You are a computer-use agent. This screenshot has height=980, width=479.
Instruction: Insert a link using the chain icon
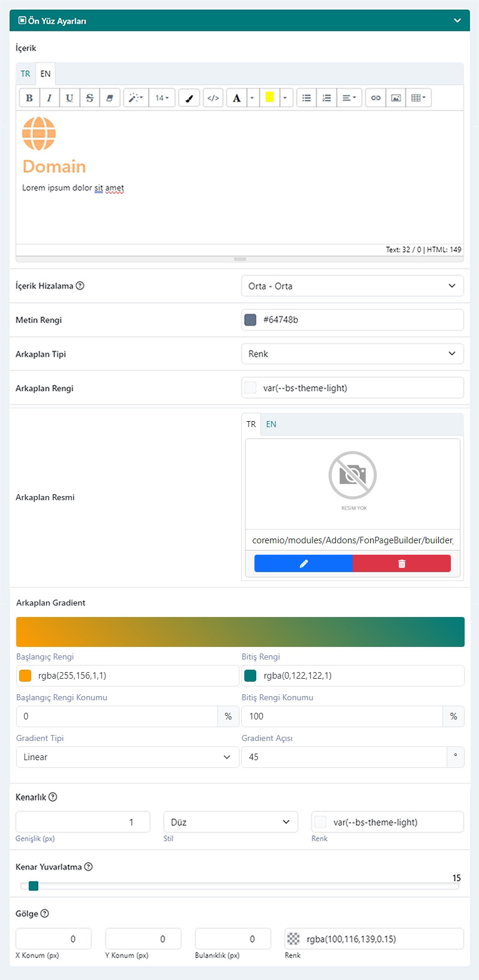click(375, 98)
